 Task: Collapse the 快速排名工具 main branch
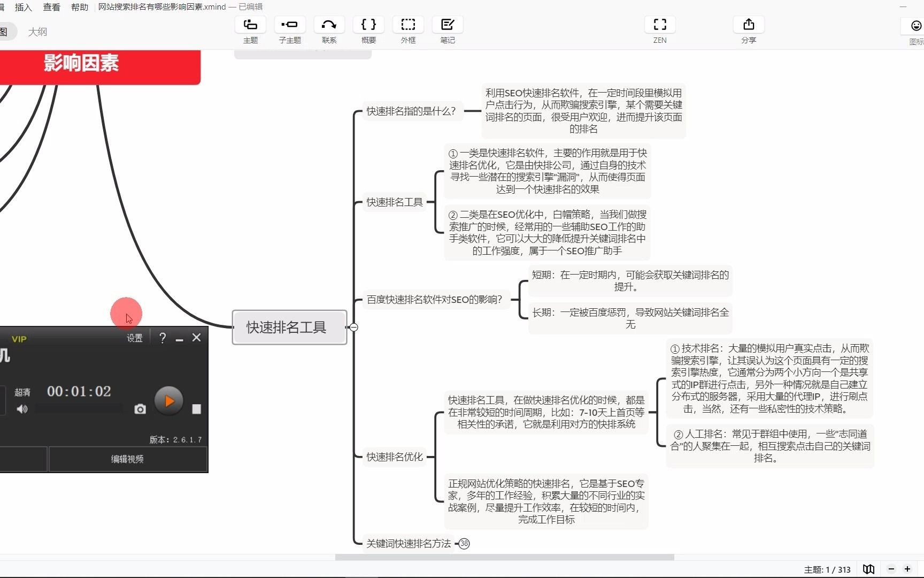click(x=354, y=327)
